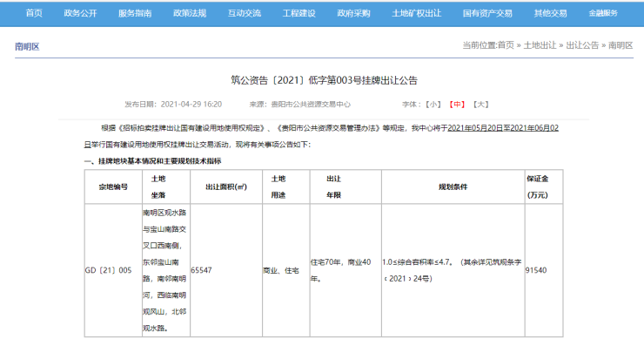Open the 出让公告 breadcrumb link
This screenshot has height=339, width=644.
(x=582, y=45)
